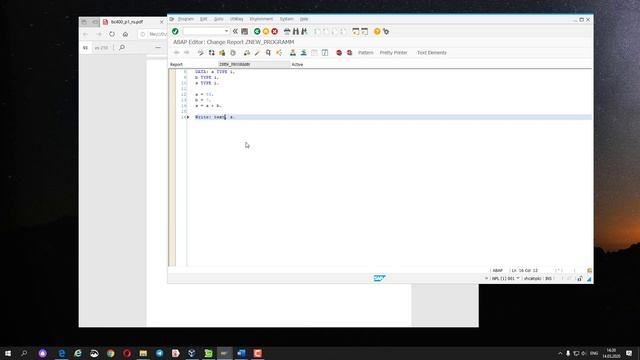640x360 pixels.
Task: Click the browser Home icon
Action: pos(125,34)
